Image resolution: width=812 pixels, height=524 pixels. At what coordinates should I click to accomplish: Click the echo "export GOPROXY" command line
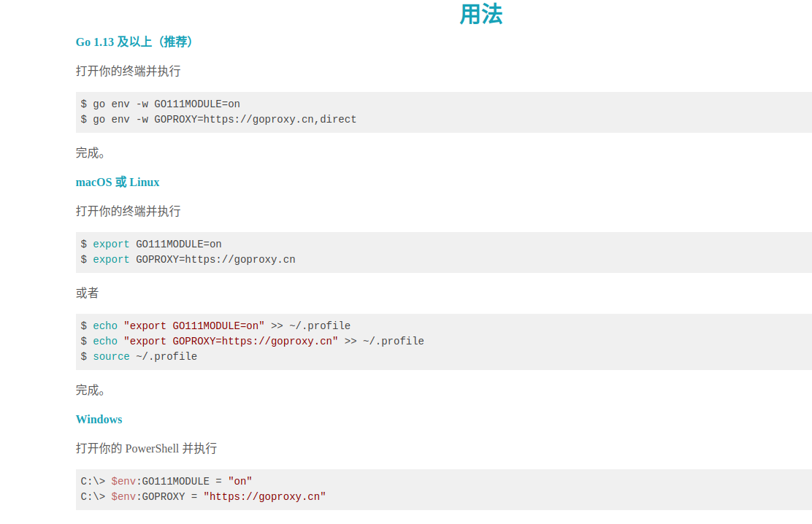[252, 342]
